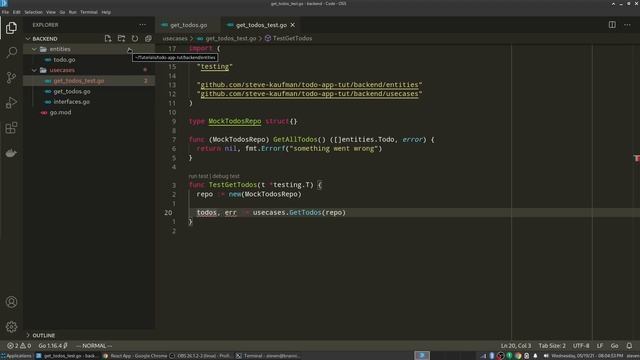Open the Terminal menu
The width and height of the screenshot is (640, 360).
[89, 12]
